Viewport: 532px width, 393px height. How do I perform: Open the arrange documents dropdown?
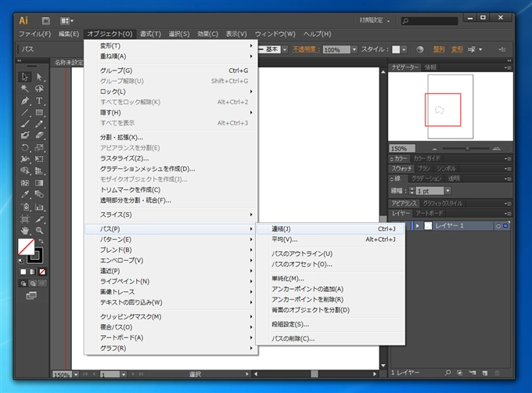click(66, 21)
